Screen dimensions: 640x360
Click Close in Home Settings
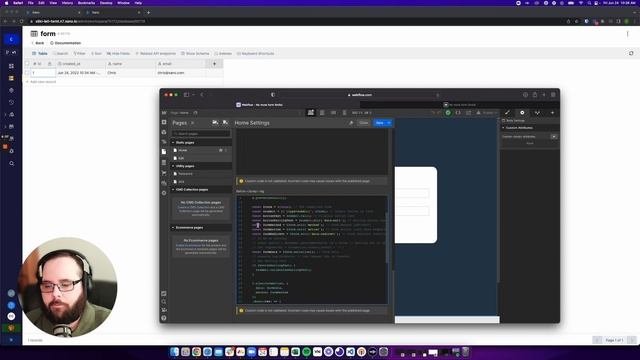tap(364, 123)
